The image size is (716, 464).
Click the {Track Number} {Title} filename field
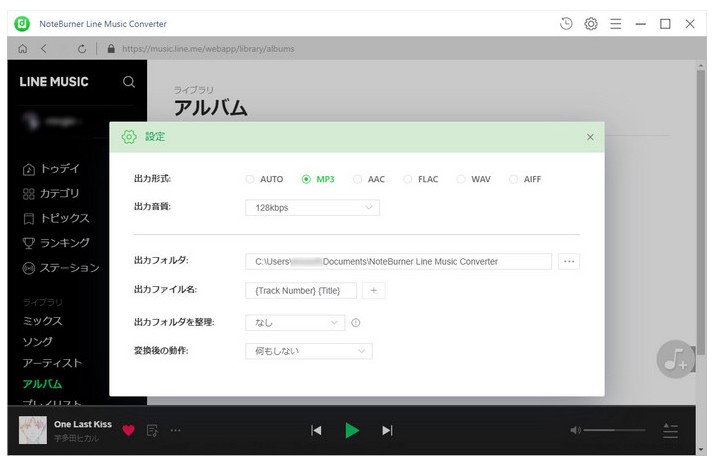tap(301, 290)
